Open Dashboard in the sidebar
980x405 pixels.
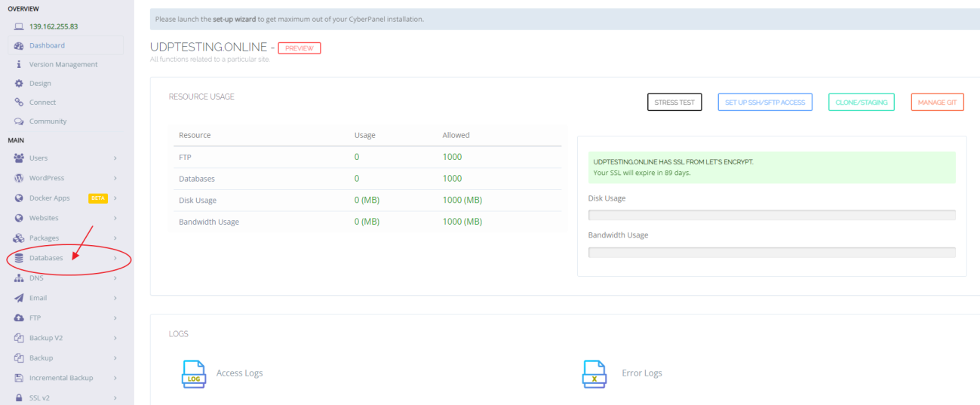click(x=66, y=45)
